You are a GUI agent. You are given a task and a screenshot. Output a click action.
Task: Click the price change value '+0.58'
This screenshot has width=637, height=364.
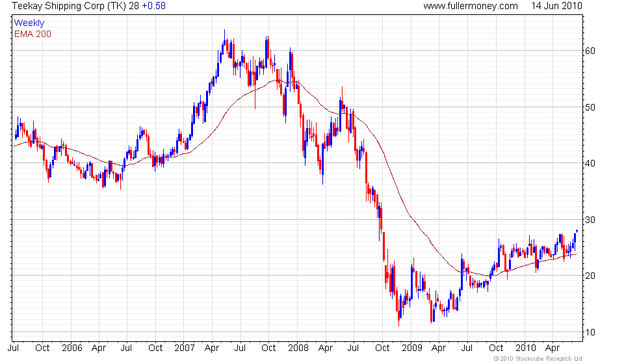pyautogui.click(x=153, y=6)
